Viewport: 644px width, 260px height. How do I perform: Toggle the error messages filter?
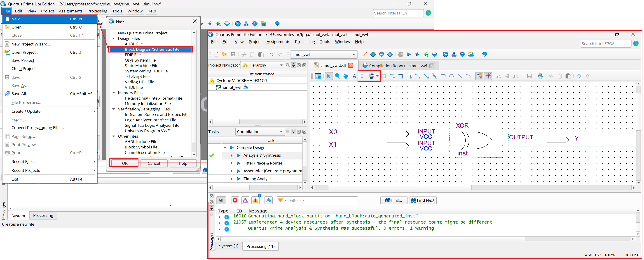point(235,200)
